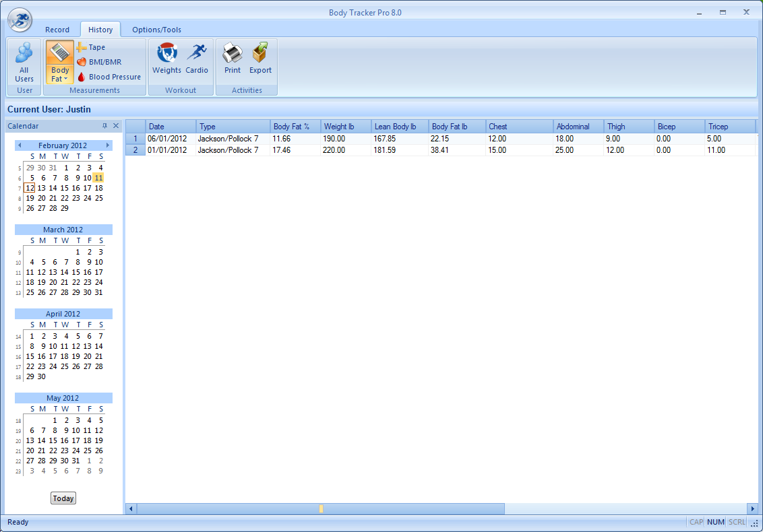Click the March 2012 month header
This screenshot has height=532, width=763.
63,230
